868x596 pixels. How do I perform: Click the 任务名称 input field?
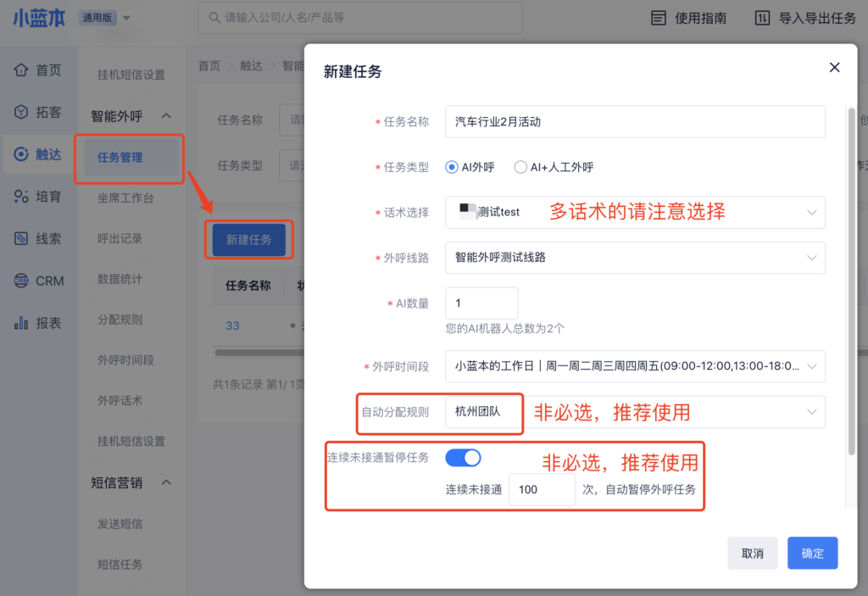[x=634, y=121]
